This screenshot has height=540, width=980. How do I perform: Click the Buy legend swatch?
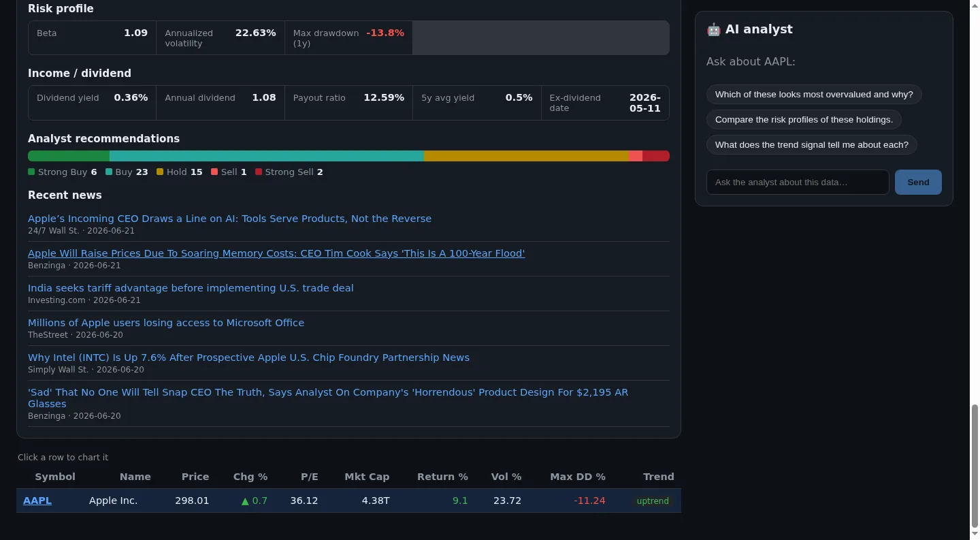tap(109, 172)
